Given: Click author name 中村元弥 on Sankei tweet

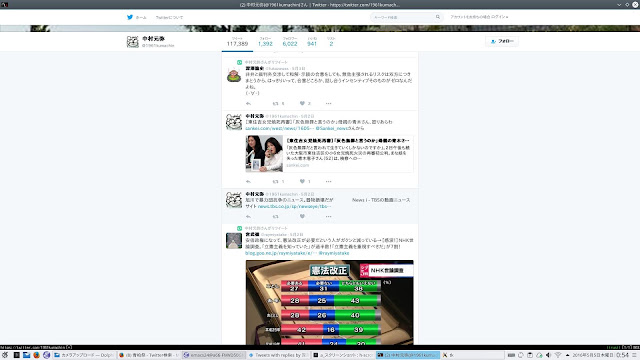Looking at the screenshot, I should tap(255, 116).
